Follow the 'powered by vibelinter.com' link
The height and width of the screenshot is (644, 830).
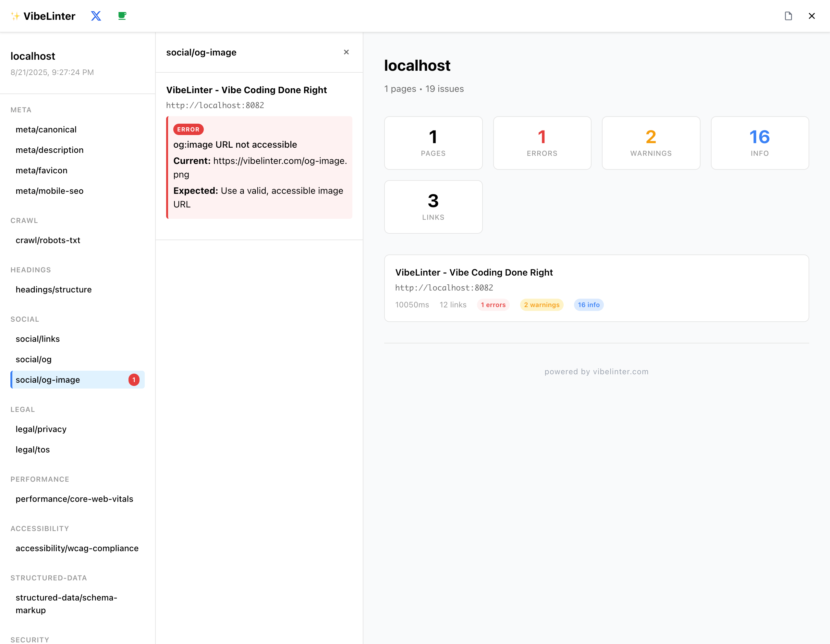point(596,372)
